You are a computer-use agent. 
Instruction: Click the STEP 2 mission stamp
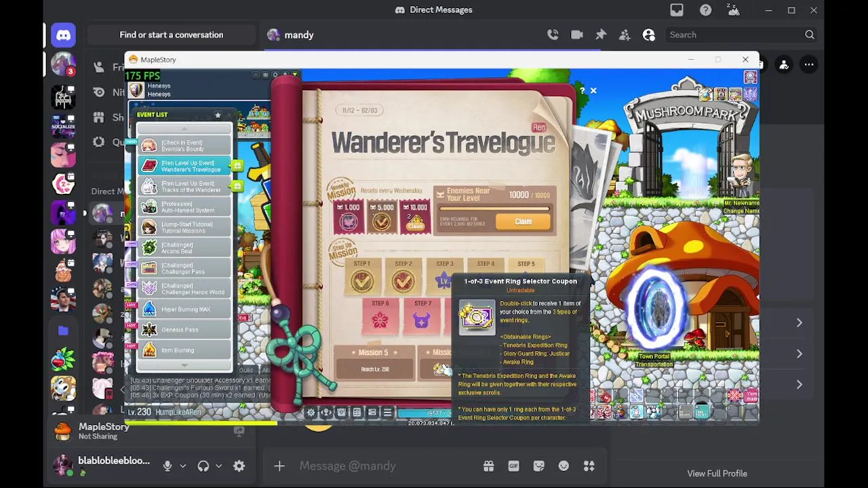pos(403,277)
